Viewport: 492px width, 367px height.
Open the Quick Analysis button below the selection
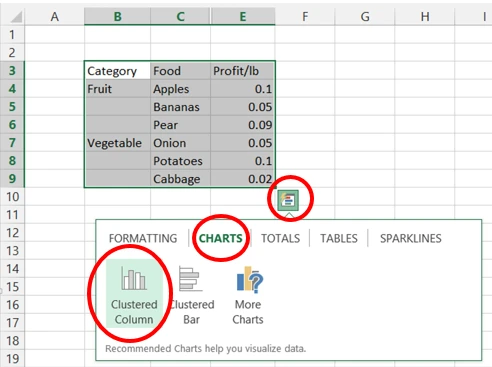click(x=288, y=200)
